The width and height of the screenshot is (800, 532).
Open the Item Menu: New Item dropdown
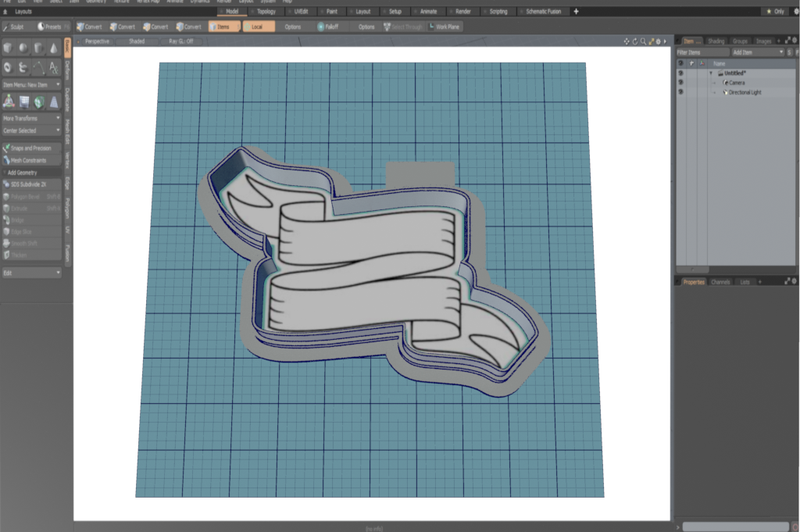pos(31,84)
